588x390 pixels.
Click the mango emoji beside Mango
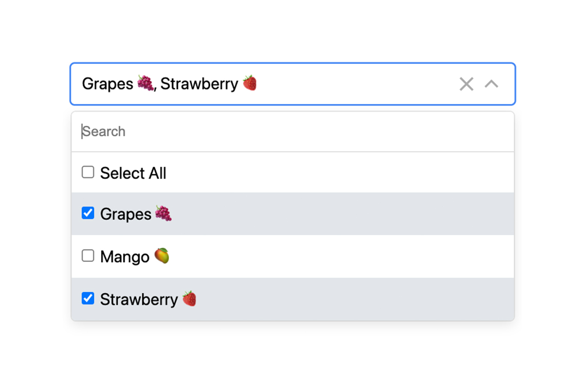[x=162, y=256]
